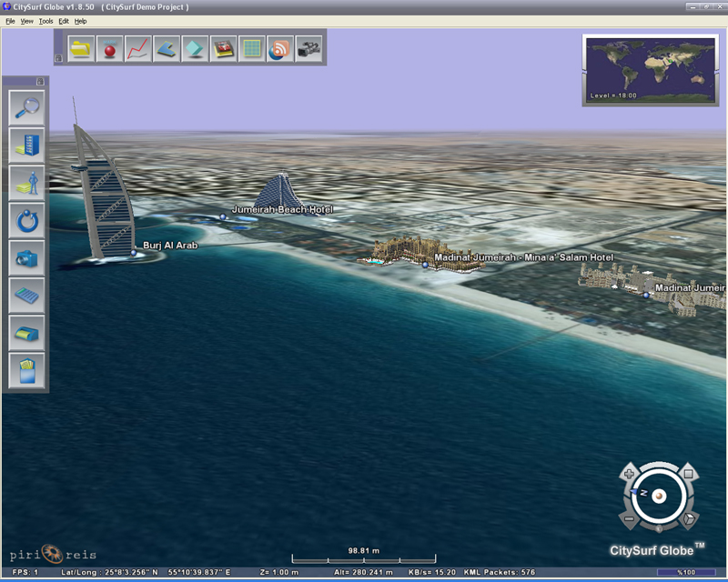Click the square top-view button on compass
Screen dimensions: 728x582
689,474
